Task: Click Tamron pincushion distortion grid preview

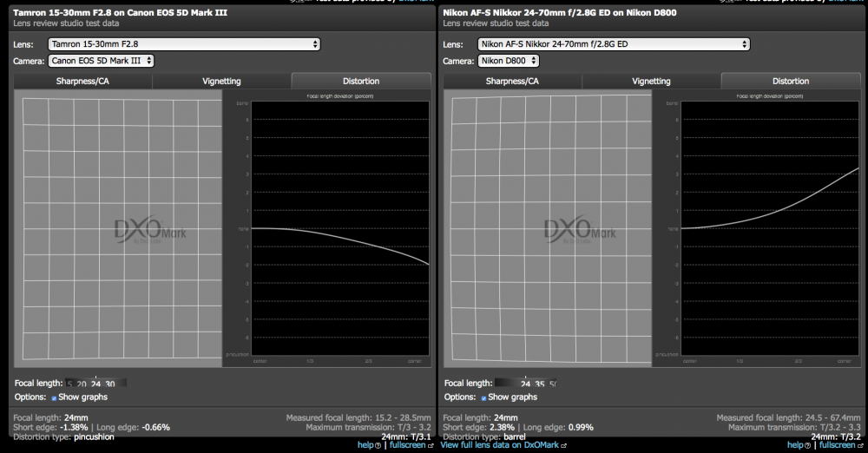Action: (118, 229)
